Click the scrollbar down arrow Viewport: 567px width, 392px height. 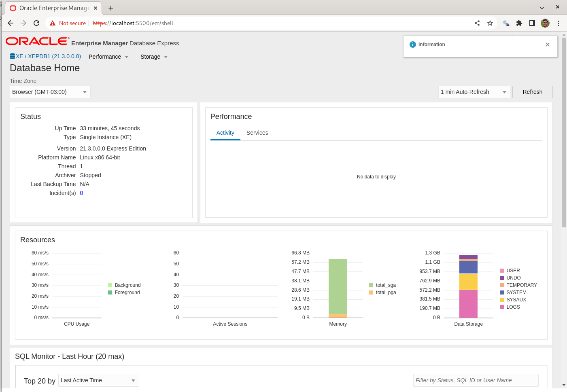[564, 385]
